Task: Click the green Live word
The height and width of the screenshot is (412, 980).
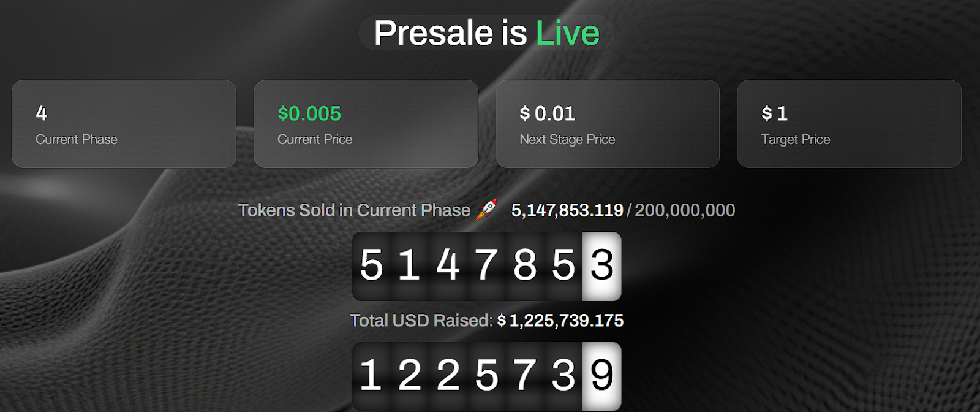Action: [568, 33]
